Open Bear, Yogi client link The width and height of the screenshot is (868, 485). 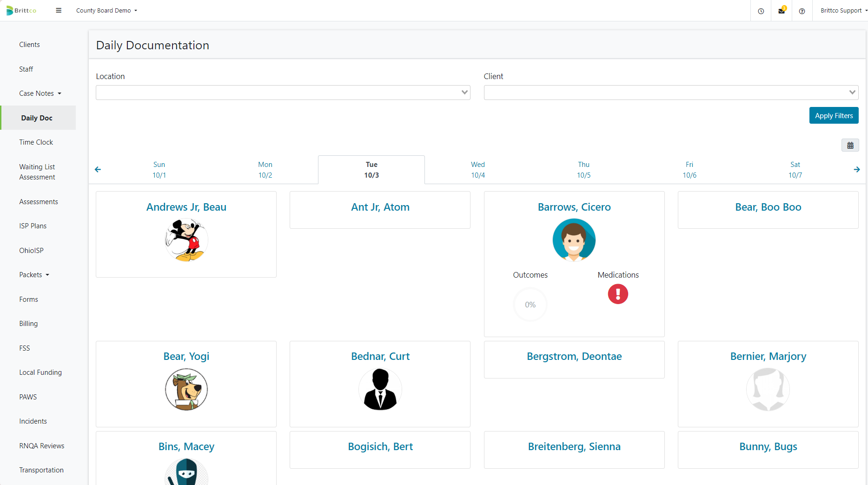[186, 356]
